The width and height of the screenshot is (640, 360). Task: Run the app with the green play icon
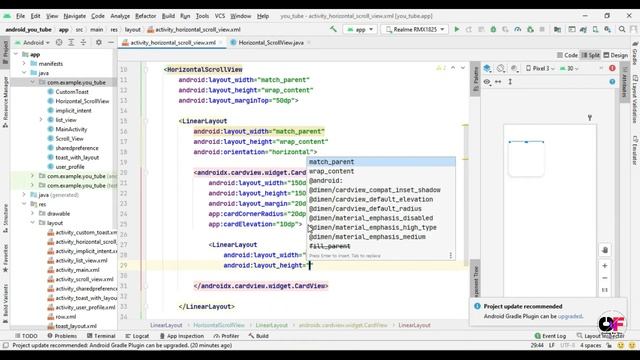click(x=457, y=29)
